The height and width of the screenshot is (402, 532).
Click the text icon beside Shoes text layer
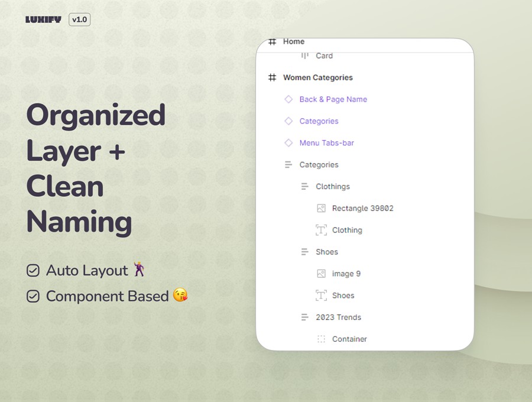click(321, 296)
